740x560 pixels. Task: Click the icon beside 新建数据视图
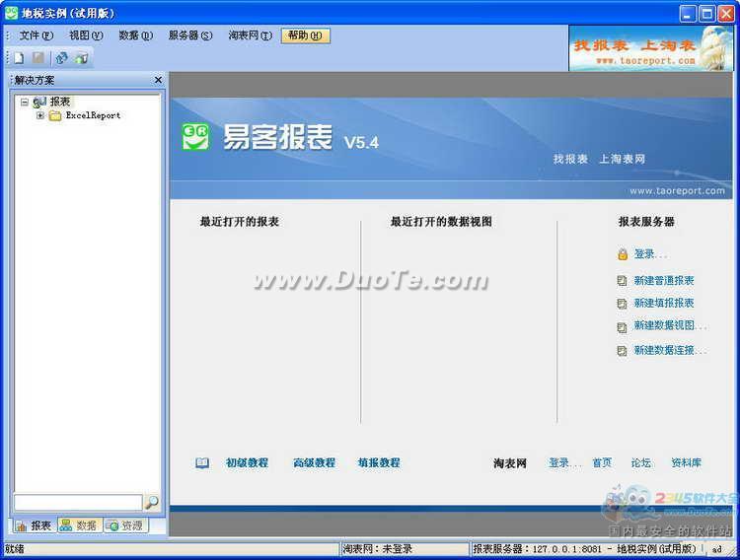pyautogui.click(x=622, y=327)
